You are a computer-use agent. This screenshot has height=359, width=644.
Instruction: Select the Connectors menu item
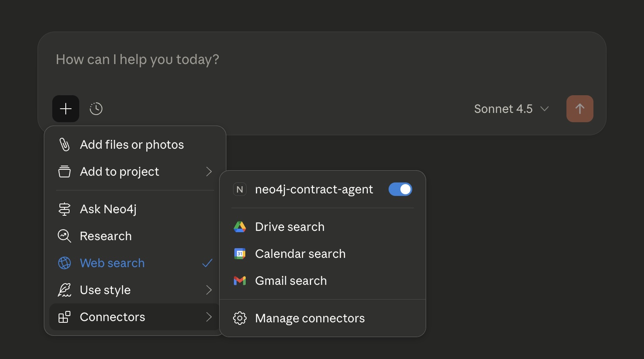pos(113,317)
